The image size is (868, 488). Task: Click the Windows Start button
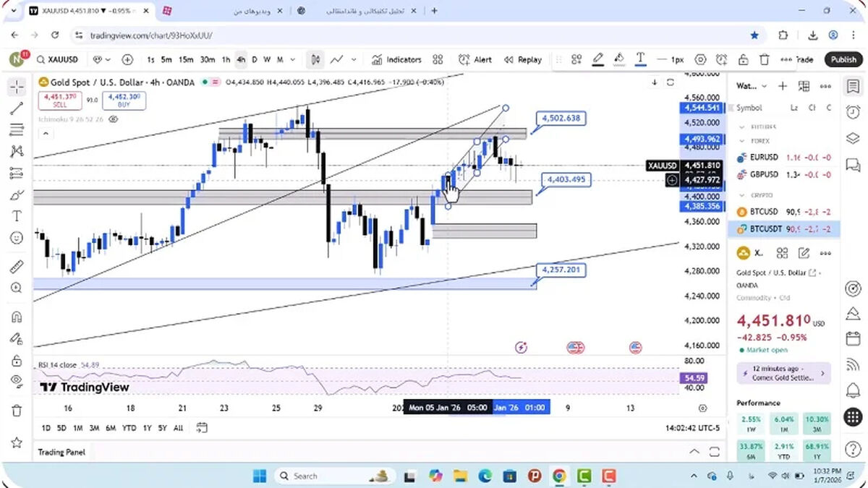click(260, 476)
